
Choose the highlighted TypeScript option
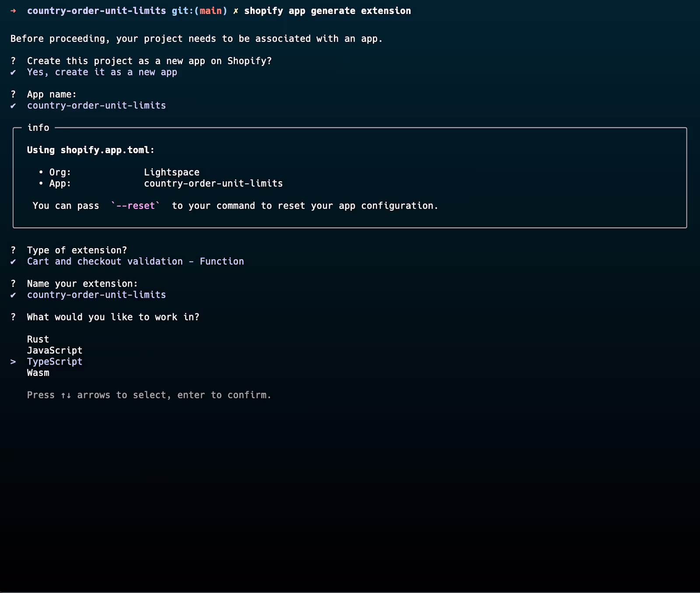coord(55,361)
